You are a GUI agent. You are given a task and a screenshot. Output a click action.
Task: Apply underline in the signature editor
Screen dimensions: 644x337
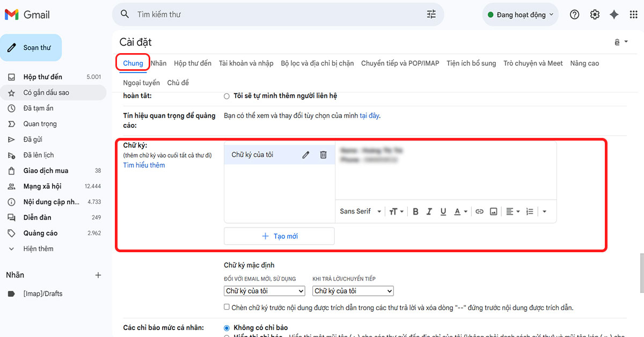point(443,211)
